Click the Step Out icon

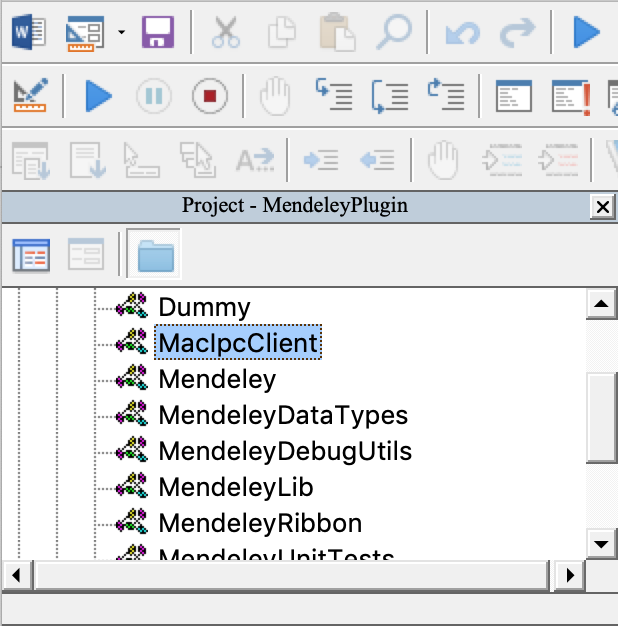tap(446, 95)
